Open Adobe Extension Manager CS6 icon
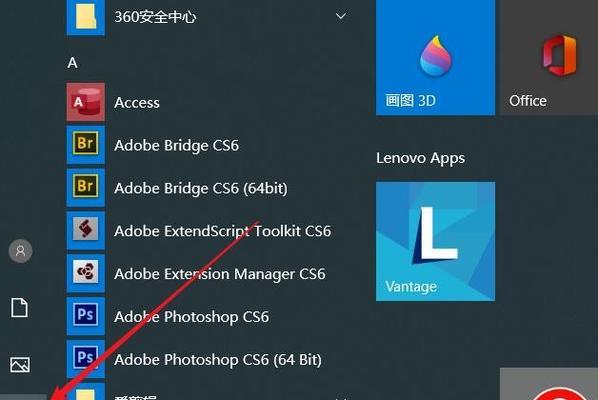598x400 pixels. tap(85, 273)
